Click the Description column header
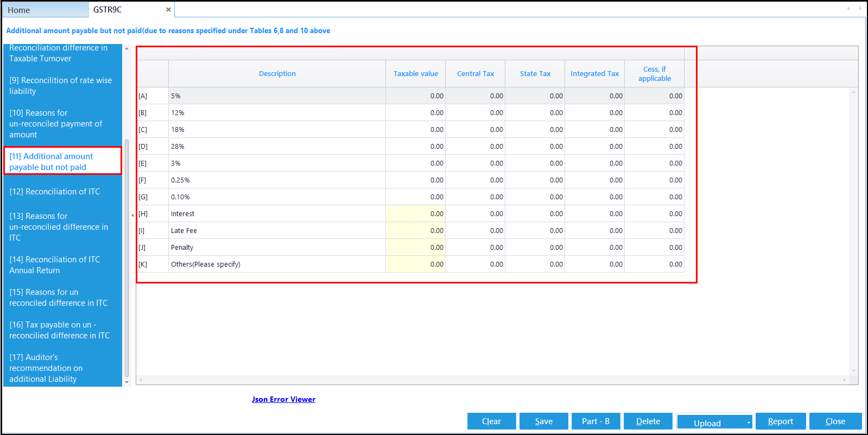Screen dimensions: 868x435 click(277, 73)
